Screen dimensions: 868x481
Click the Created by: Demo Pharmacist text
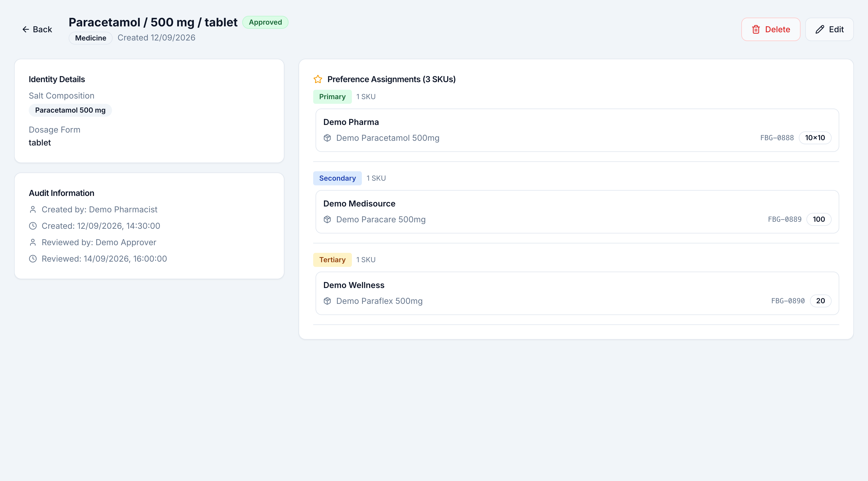99,210
